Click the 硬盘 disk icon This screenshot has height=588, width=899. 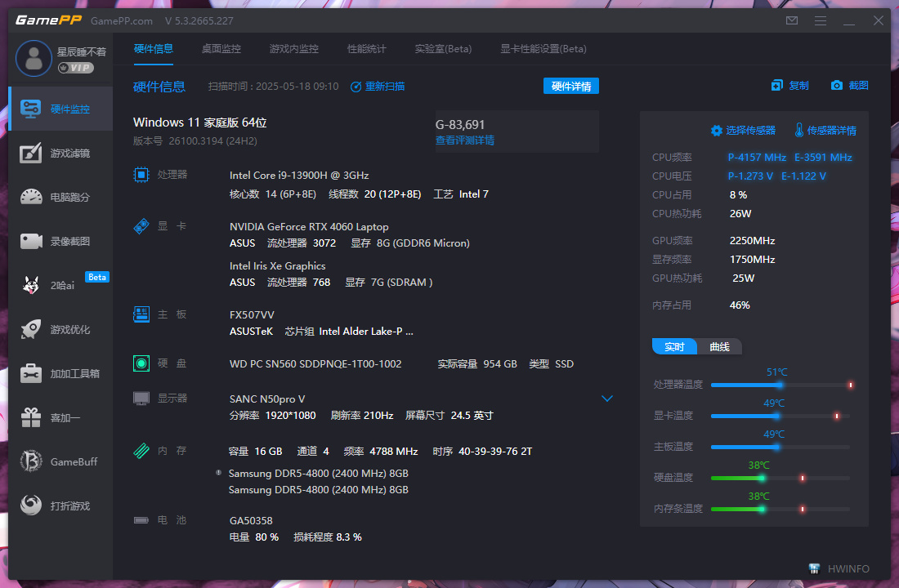point(141,363)
